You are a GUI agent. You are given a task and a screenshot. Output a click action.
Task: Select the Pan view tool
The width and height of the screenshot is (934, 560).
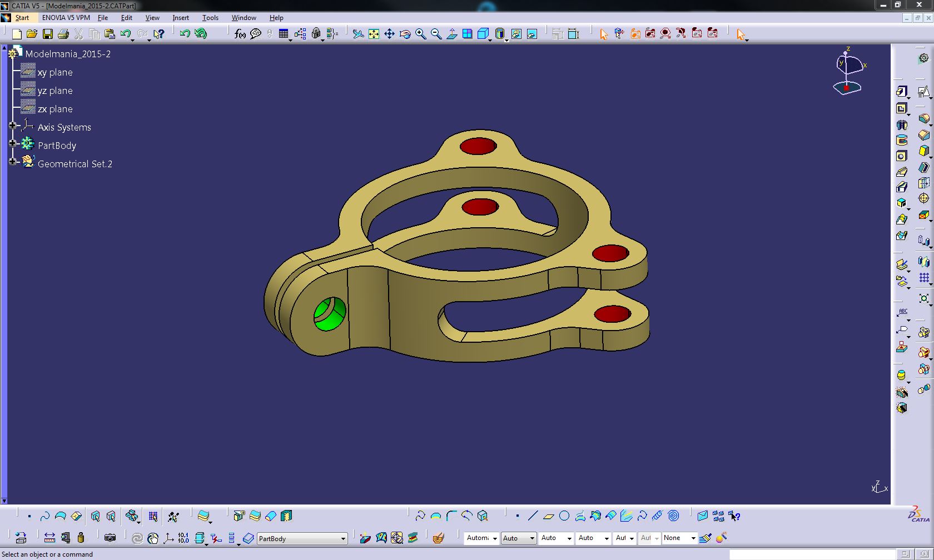click(390, 34)
